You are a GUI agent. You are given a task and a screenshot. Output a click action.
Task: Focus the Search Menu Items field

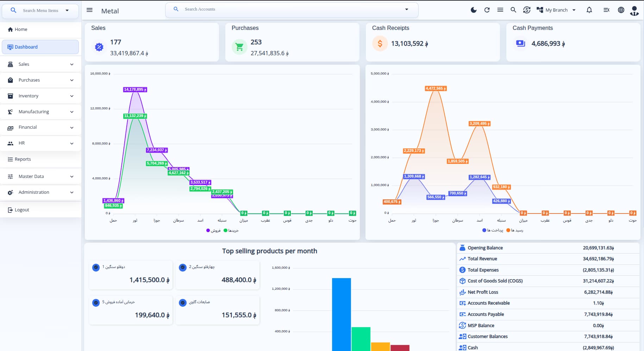point(40,11)
